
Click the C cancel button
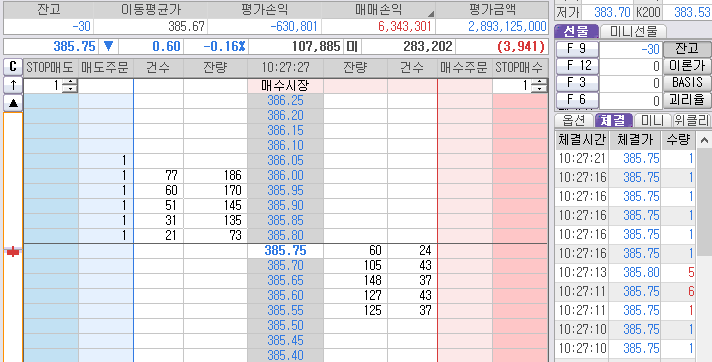(13, 68)
